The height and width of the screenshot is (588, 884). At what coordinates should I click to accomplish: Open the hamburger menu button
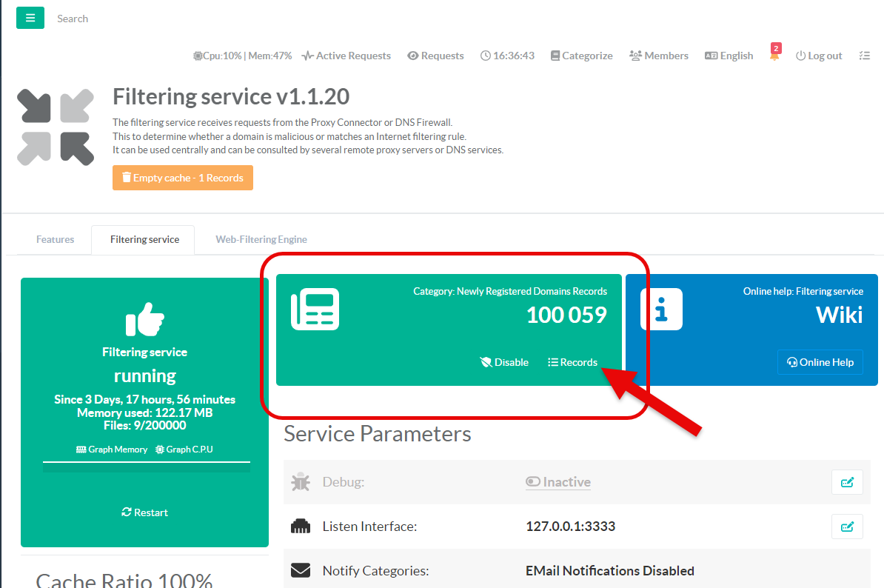coord(30,18)
